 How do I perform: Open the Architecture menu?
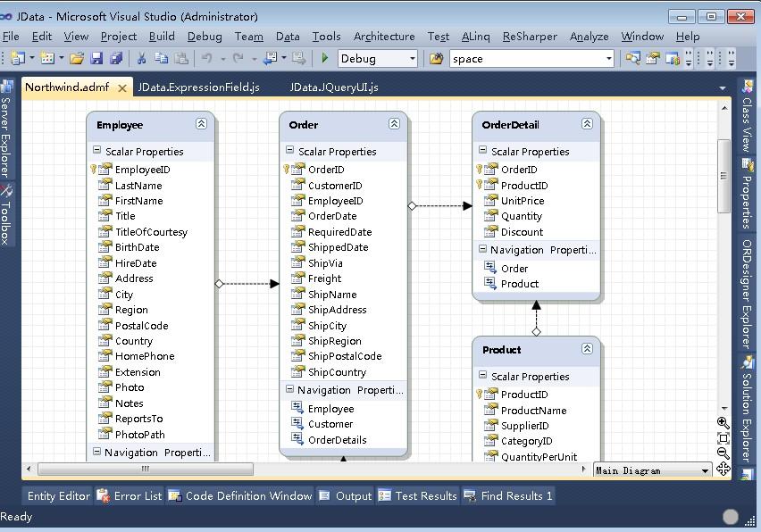click(x=384, y=37)
